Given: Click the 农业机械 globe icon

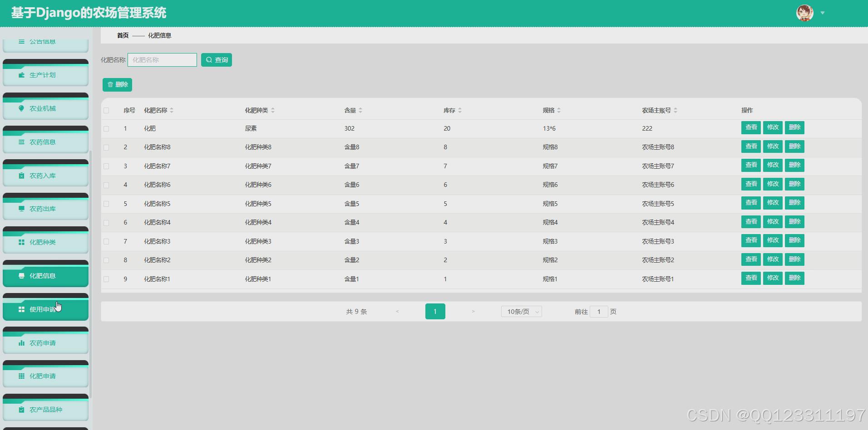Looking at the screenshot, I should click(21, 108).
